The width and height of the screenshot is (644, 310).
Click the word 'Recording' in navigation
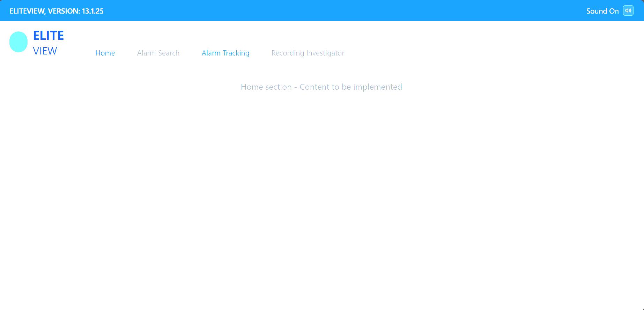click(288, 53)
